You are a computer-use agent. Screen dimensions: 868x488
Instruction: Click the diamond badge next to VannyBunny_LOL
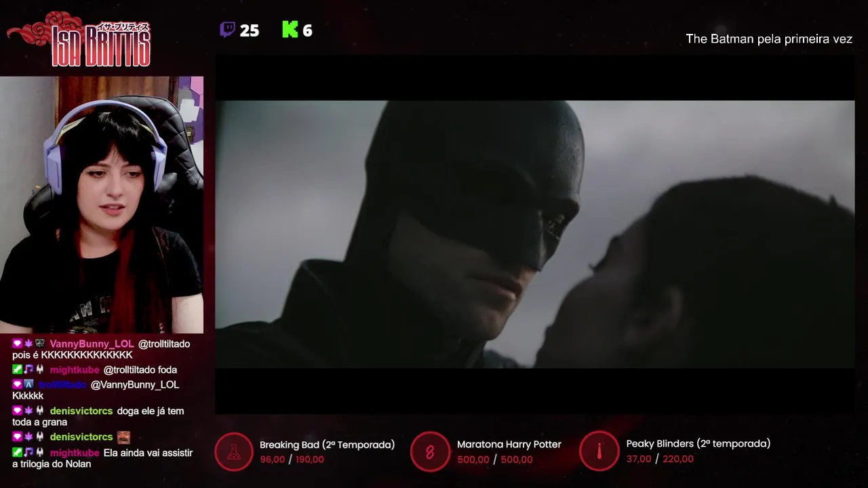18,344
